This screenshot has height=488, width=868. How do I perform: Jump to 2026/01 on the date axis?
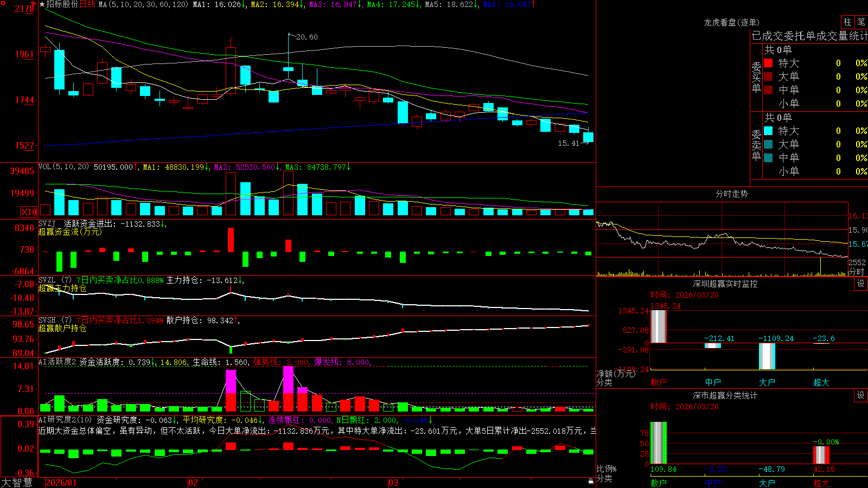pos(61,483)
